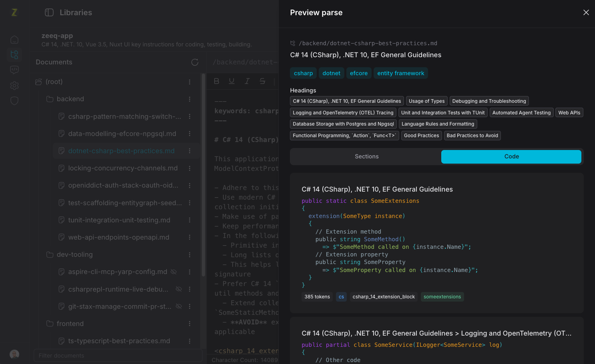Open options menu for tunit-integration-unit-testing.md

point(190,220)
